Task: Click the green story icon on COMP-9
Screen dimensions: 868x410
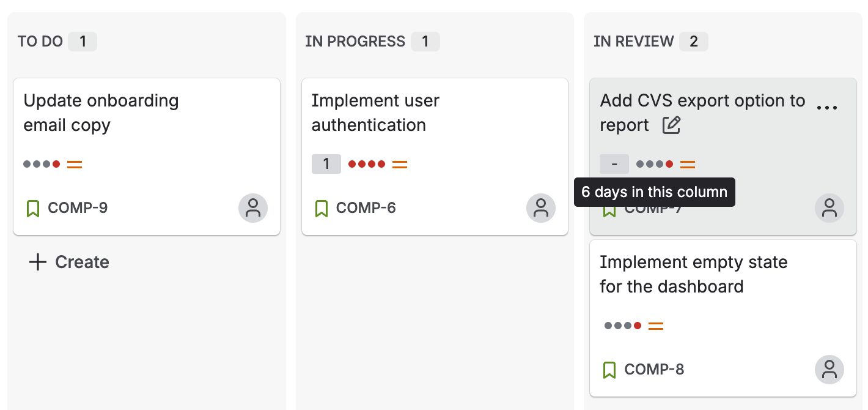Action: click(32, 208)
